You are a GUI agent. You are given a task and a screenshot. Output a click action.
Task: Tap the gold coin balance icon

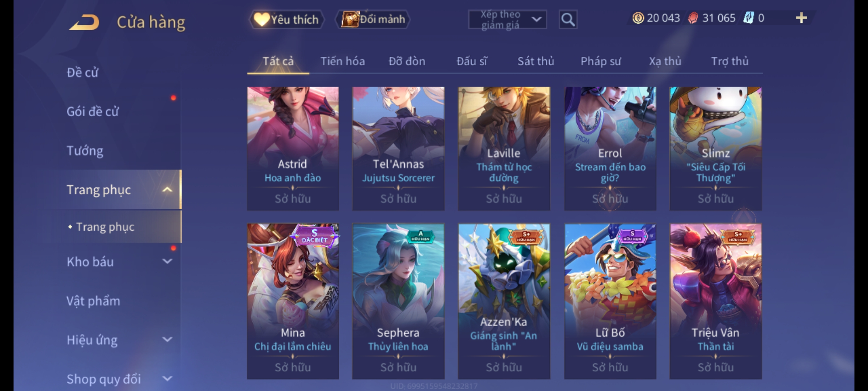click(x=638, y=18)
